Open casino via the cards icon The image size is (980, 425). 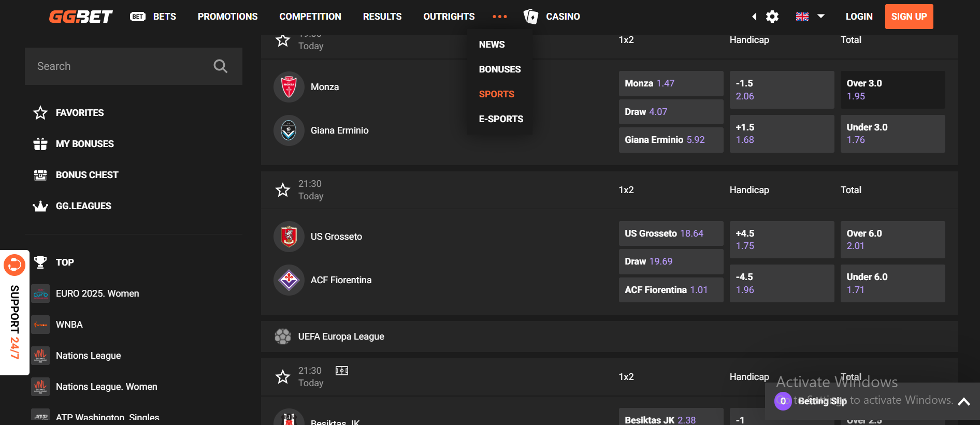click(531, 17)
